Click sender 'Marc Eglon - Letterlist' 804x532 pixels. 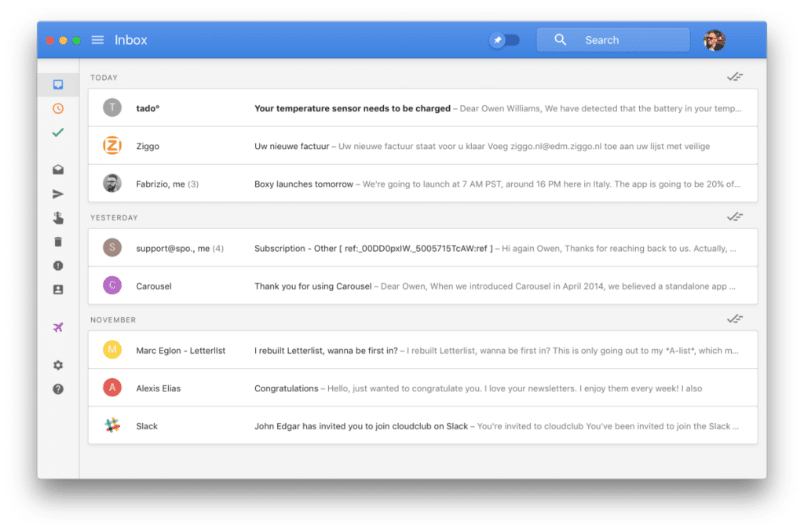[x=181, y=351]
